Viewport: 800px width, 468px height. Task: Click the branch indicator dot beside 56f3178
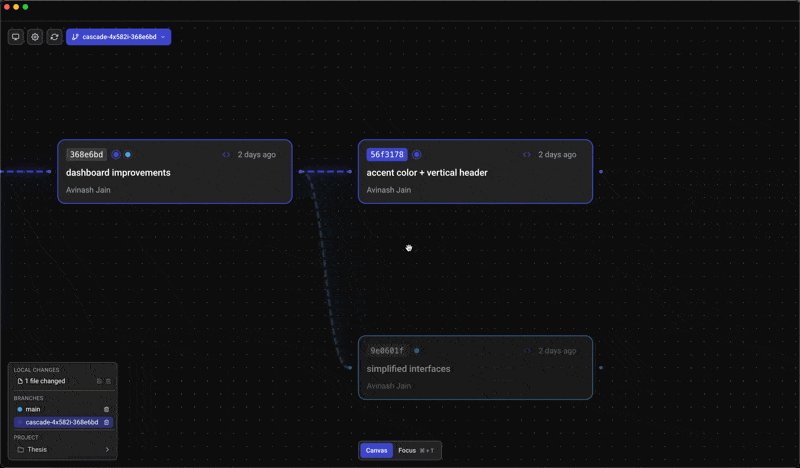click(x=416, y=155)
